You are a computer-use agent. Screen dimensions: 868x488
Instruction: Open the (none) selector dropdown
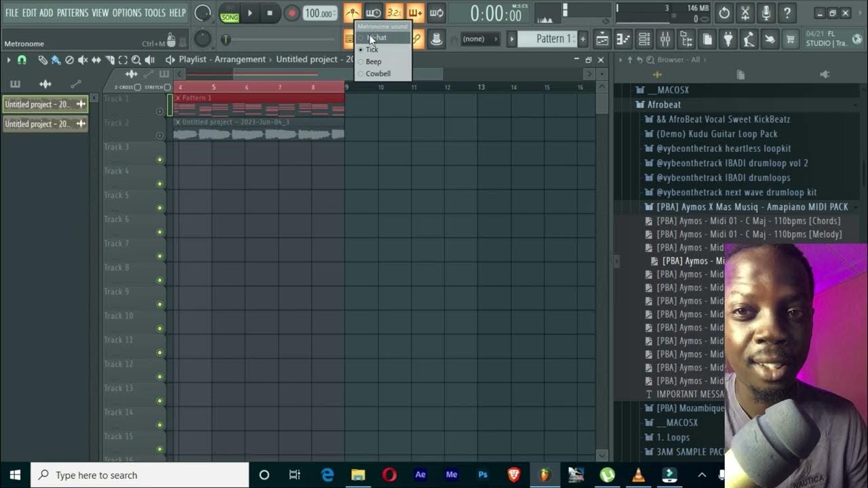(479, 39)
